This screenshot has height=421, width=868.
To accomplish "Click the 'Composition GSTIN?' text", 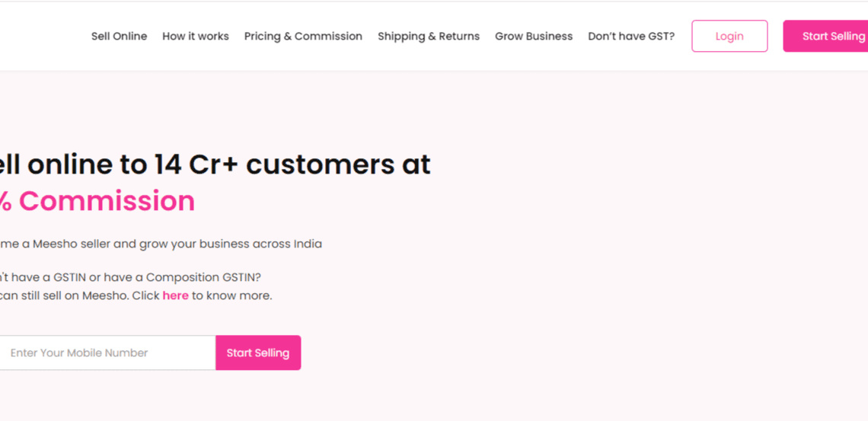I will coord(203,277).
